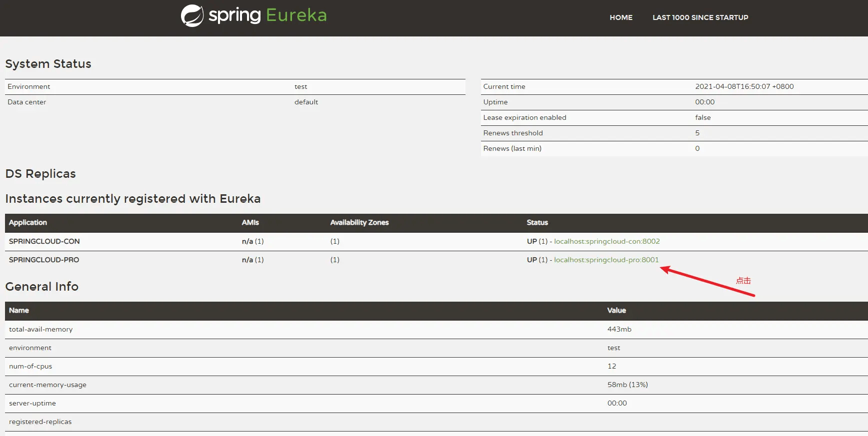Click the Application column header

[x=28, y=223]
